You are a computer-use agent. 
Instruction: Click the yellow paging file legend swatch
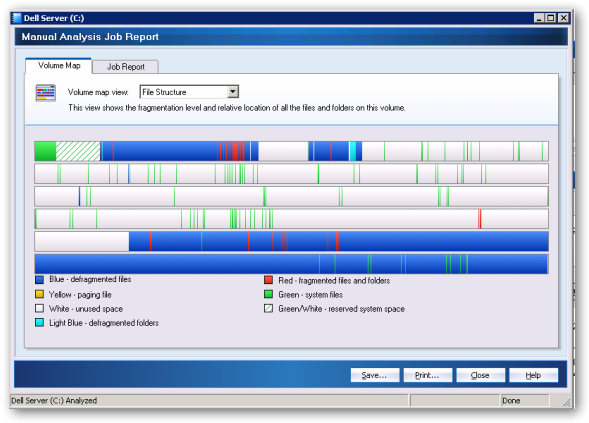tap(39, 294)
